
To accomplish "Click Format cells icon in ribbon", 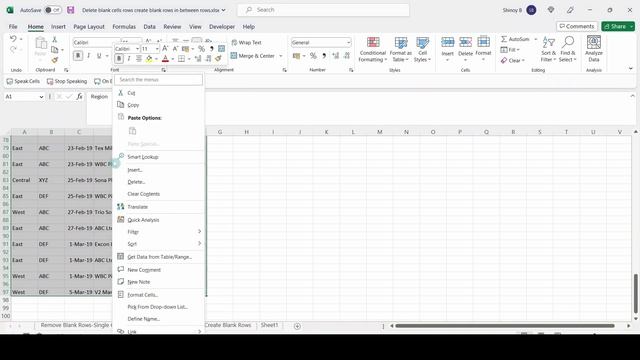I will 483,42.
